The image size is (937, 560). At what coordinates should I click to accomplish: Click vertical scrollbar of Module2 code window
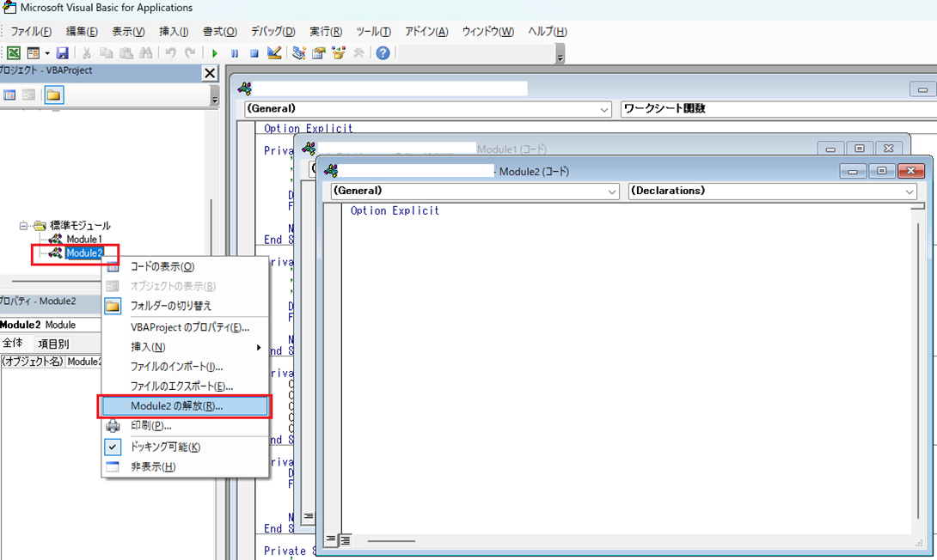click(917, 370)
